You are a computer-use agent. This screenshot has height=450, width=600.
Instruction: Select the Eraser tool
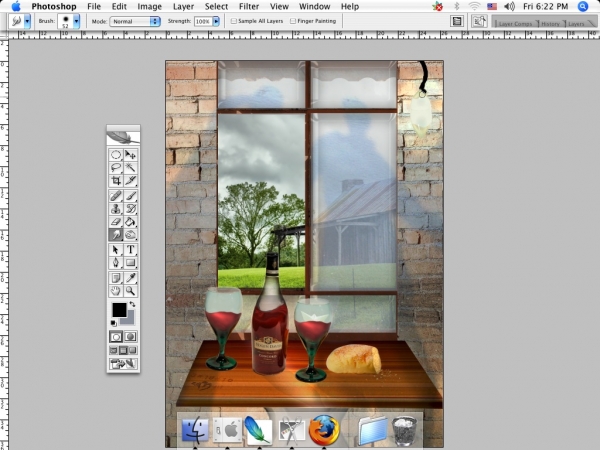(116, 222)
